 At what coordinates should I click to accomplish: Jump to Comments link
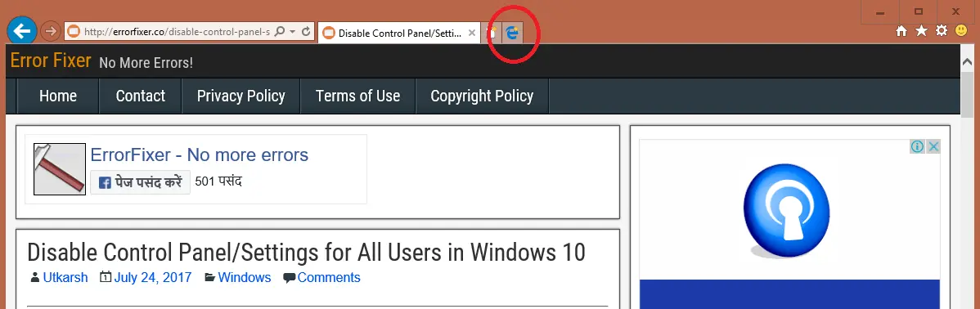(x=329, y=277)
